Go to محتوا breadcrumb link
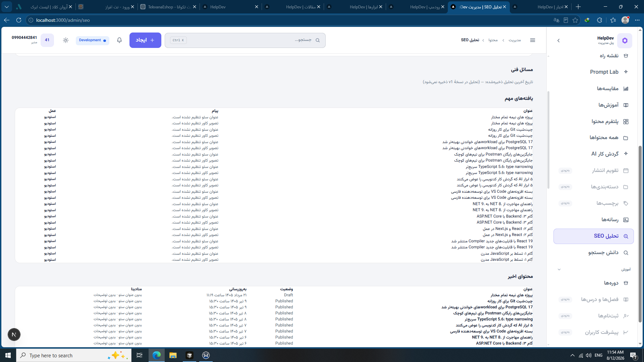 (493, 40)
